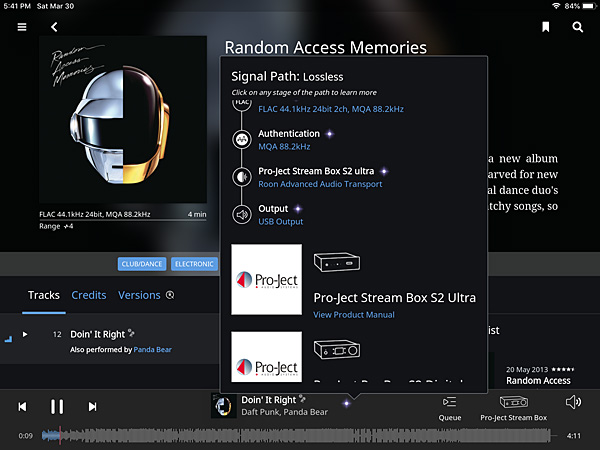Click the Output speaker stage icon
Screen dimensions: 600x450
[242, 214]
